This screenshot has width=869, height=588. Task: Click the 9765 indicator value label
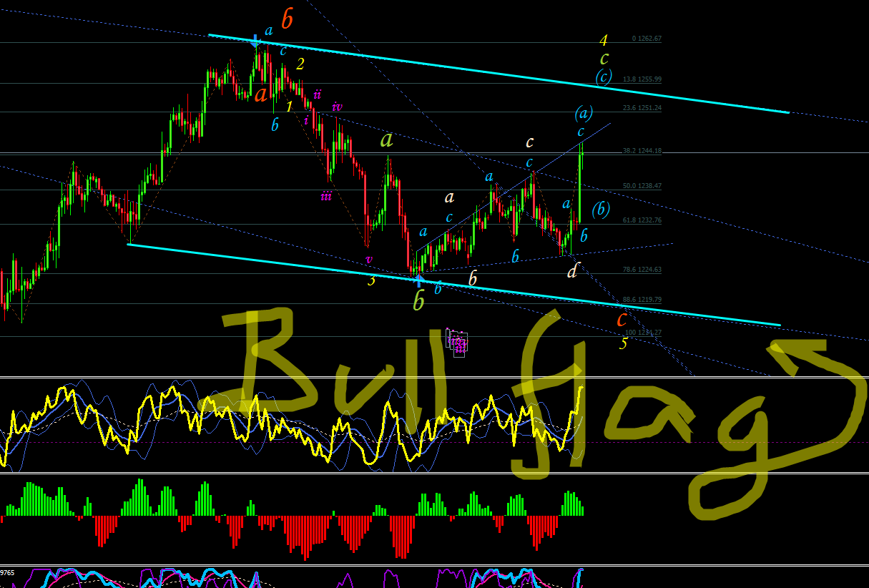[9, 573]
